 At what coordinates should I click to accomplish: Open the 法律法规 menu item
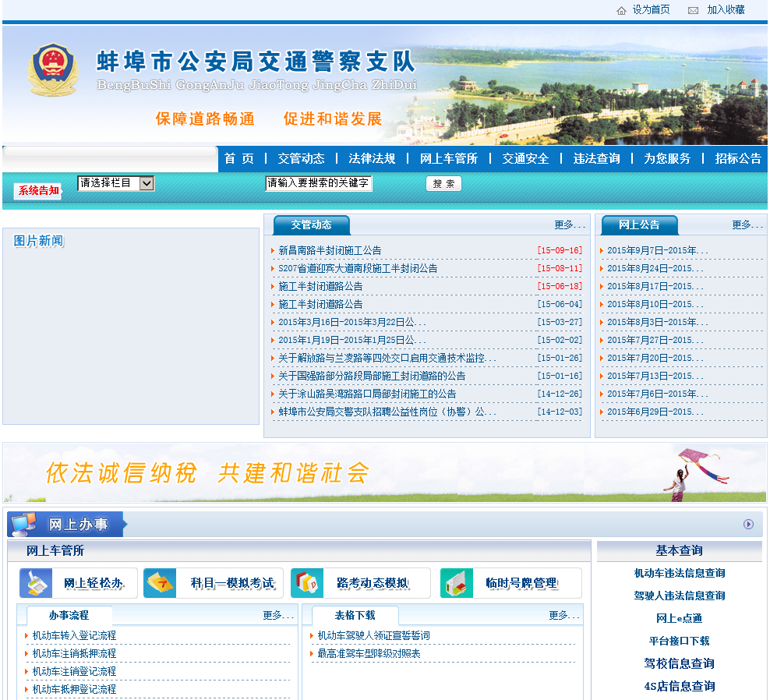point(372,159)
